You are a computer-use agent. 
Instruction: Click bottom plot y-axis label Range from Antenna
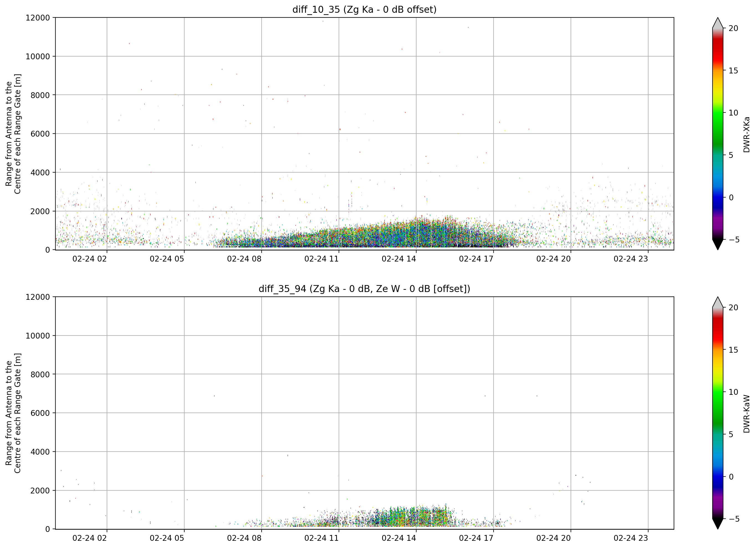[x=13, y=413]
